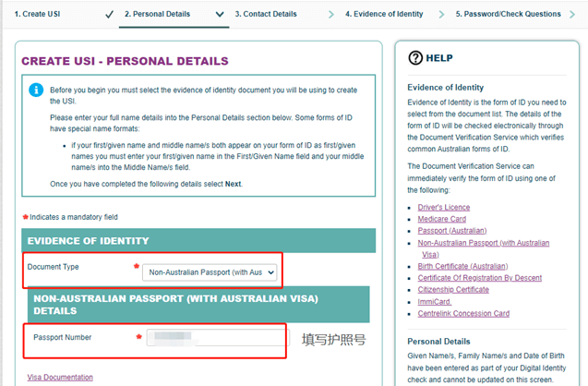Go to step 1 Create USI
Viewport: 588px width, 386px height.
coord(37,14)
